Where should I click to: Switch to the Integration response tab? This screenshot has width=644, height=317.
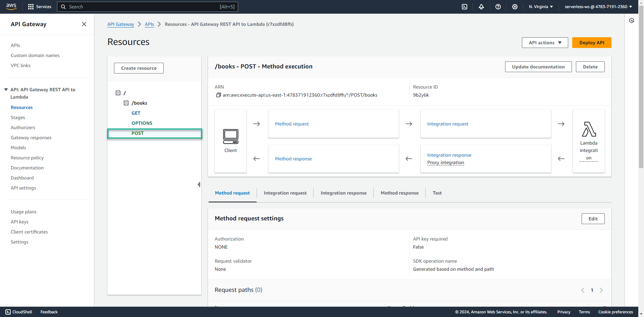pyautogui.click(x=343, y=193)
